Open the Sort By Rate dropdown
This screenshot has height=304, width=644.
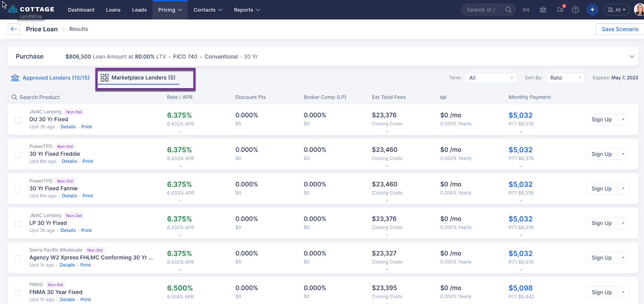tap(565, 78)
